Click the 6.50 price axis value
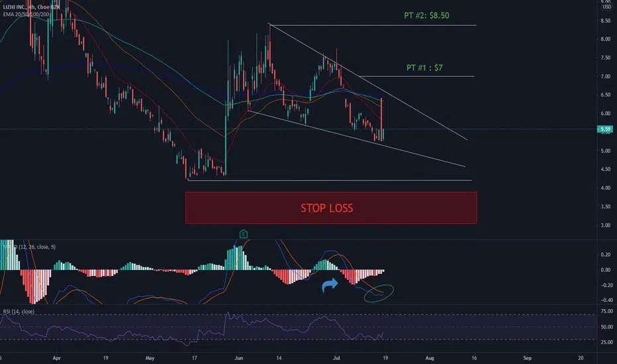 606,95
